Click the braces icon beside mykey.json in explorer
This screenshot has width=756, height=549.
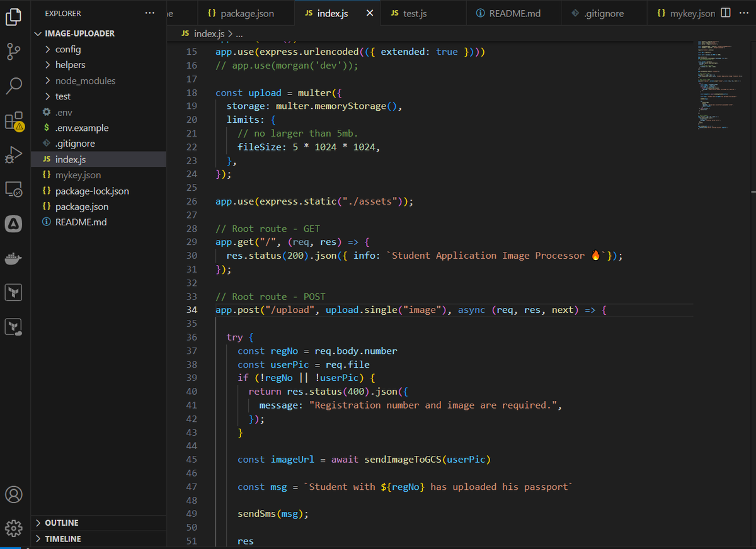(x=47, y=175)
